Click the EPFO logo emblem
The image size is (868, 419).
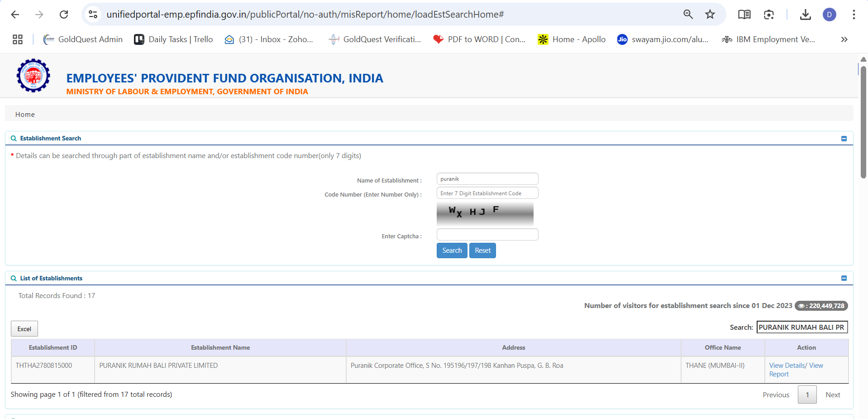coord(33,76)
